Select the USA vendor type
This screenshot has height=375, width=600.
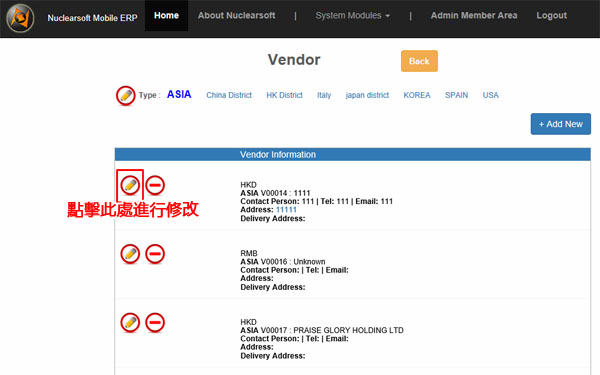coord(491,95)
